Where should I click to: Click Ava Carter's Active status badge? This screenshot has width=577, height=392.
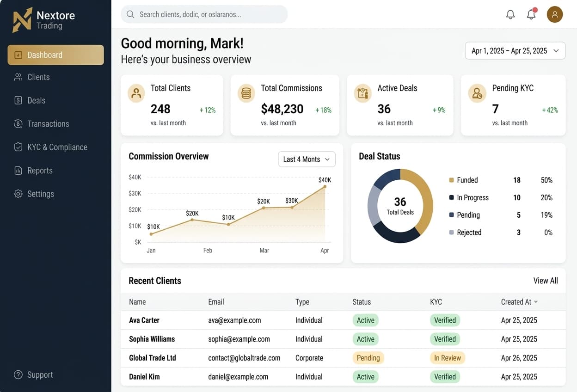(365, 320)
